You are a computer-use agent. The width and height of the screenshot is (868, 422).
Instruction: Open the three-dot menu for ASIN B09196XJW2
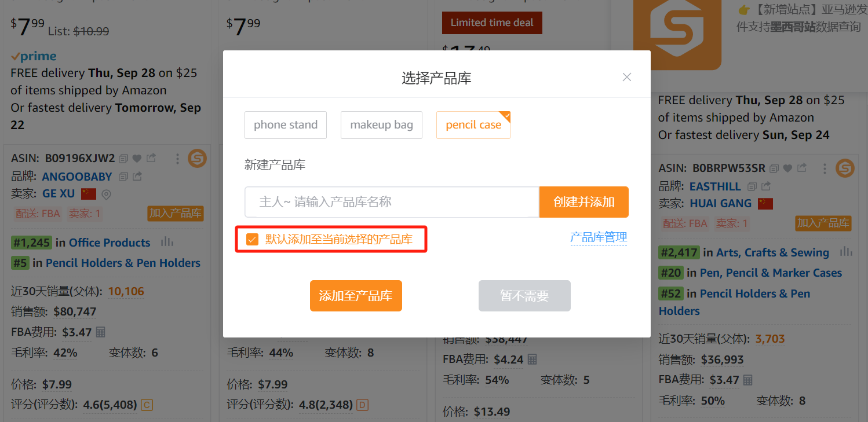(x=177, y=159)
